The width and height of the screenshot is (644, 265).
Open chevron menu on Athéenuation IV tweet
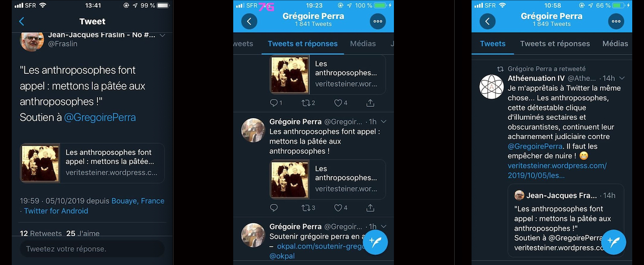click(622, 78)
